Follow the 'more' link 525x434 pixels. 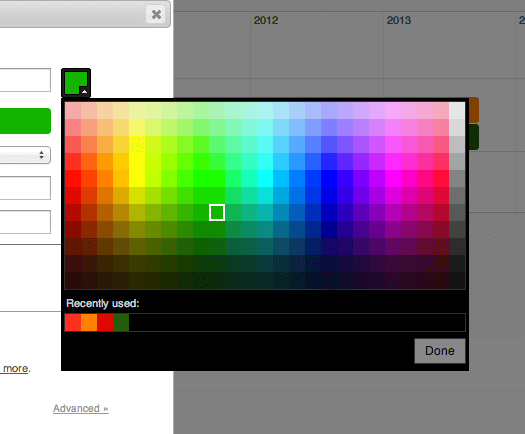click(x=15, y=369)
